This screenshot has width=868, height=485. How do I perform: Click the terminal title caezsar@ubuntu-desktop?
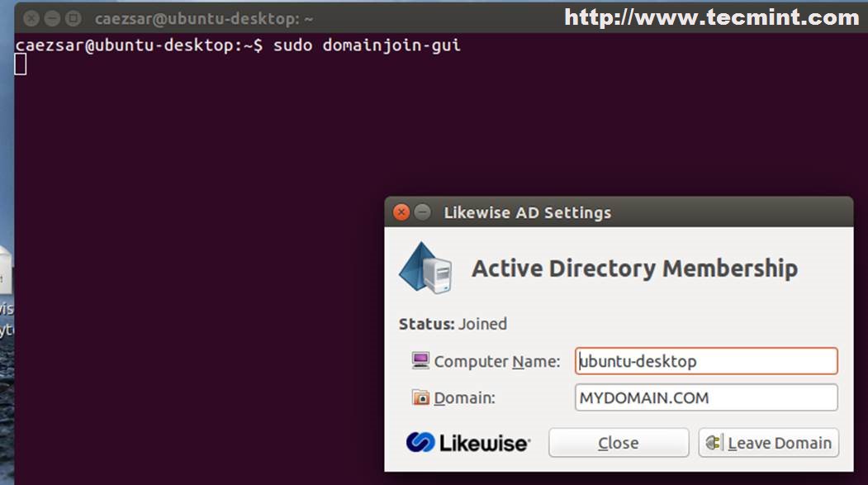[204, 19]
